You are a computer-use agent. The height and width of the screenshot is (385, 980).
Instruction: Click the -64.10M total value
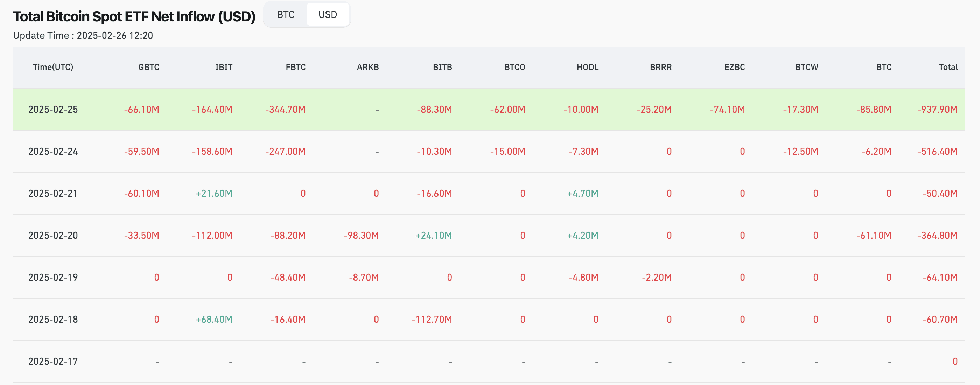[940, 277]
